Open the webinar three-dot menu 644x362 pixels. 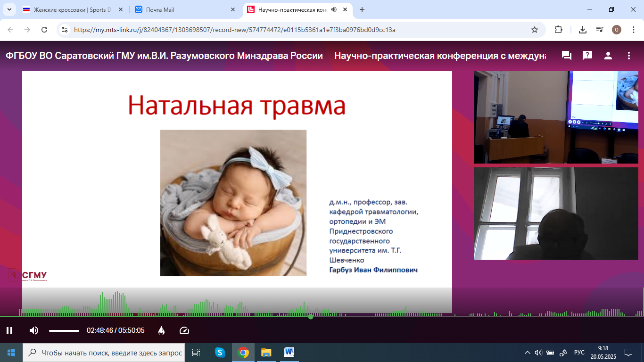click(629, 56)
